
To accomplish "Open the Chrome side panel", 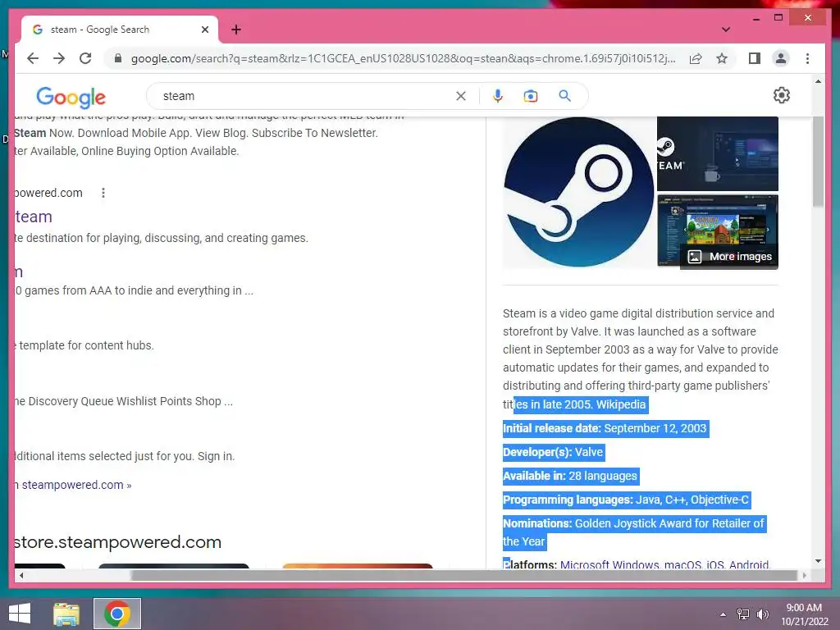I will coord(755,58).
